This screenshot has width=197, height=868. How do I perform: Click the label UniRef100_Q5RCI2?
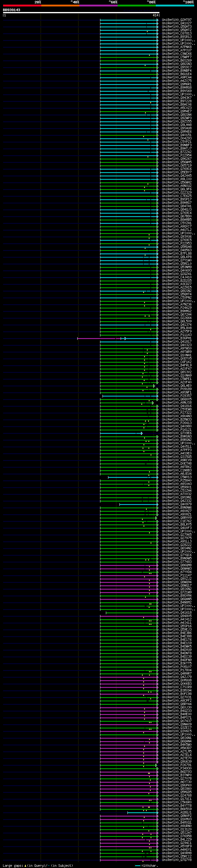tap(176, 857)
